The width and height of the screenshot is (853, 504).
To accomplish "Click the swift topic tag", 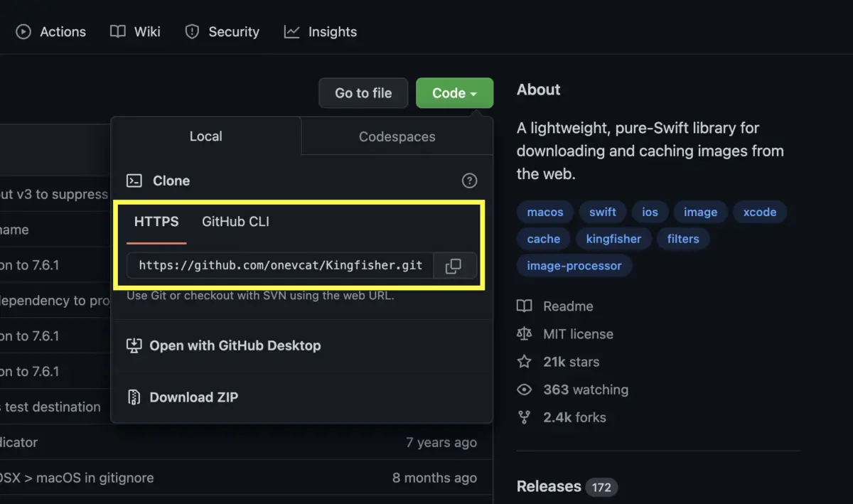I will [x=603, y=212].
